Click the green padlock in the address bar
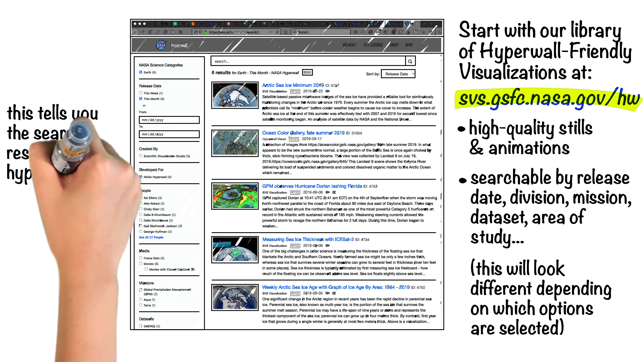 coord(205,32)
